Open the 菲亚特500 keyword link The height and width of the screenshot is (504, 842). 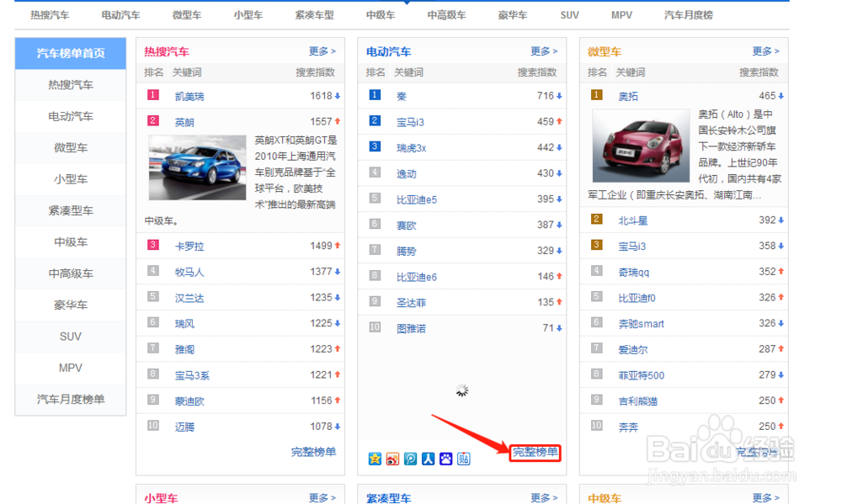click(x=641, y=375)
